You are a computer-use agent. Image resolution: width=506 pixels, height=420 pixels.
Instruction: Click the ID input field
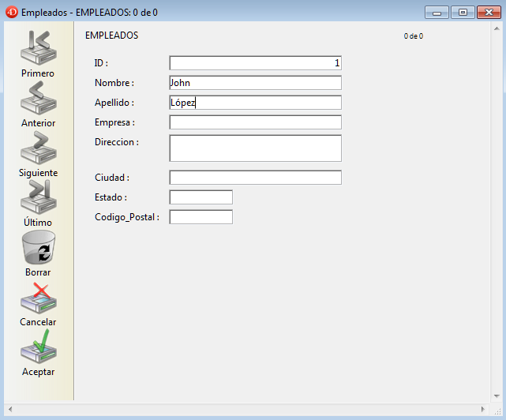255,63
